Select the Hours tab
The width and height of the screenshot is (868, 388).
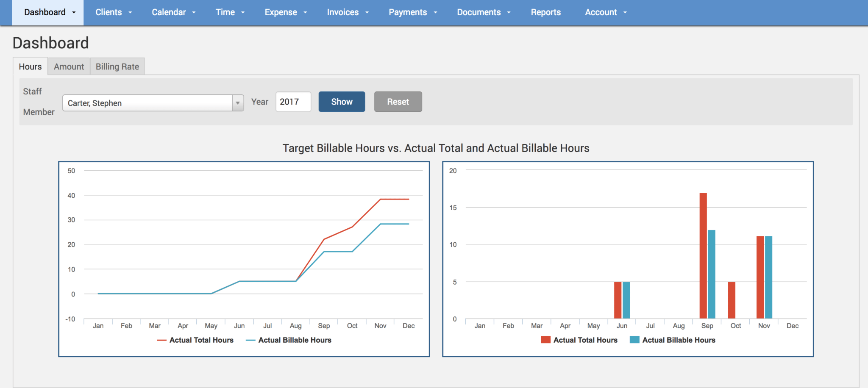point(30,67)
